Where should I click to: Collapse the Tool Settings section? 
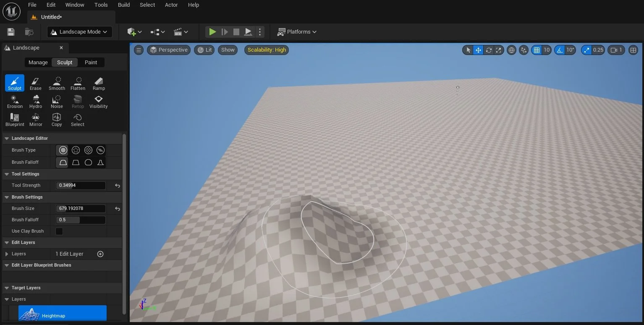click(7, 174)
